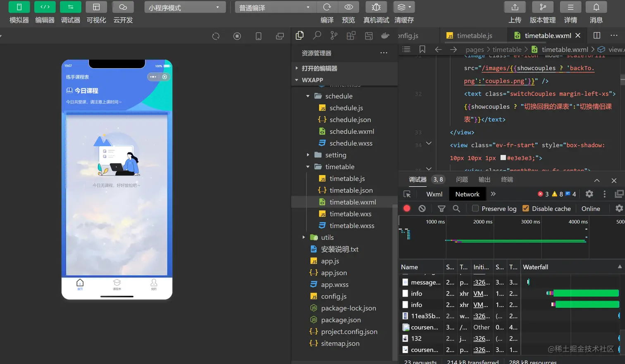Tap the 课程表 tab in simulator

point(117,284)
